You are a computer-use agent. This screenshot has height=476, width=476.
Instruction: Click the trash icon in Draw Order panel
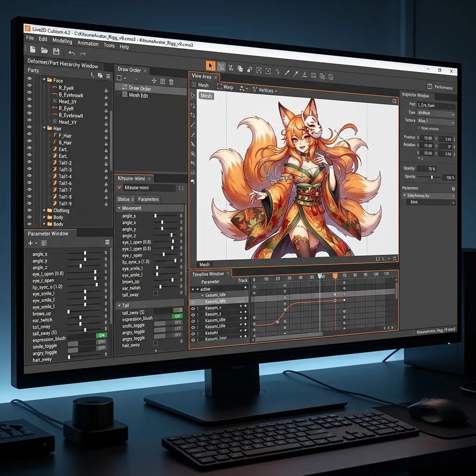(x=171, y=82)
